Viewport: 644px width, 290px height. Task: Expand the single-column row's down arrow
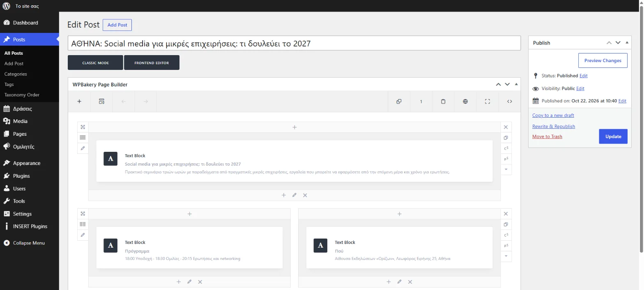coord(506,169)
